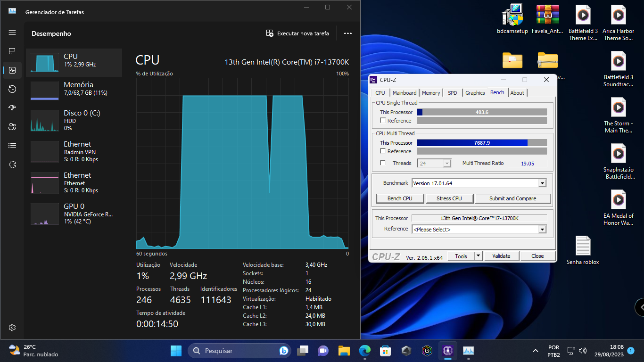This screenshot has width=644, height=362.
Task: Click CPU Multi Thread score bar 7687.9
Action: [x=482, y=142]
